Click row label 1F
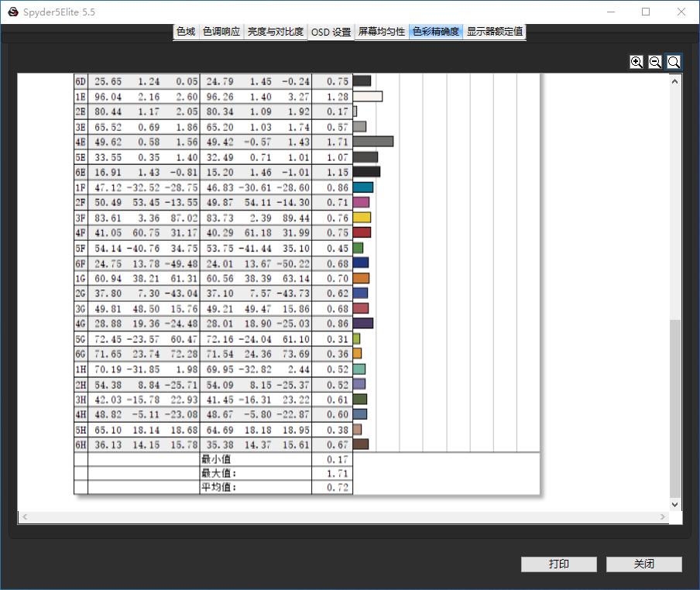 [81, 187]
